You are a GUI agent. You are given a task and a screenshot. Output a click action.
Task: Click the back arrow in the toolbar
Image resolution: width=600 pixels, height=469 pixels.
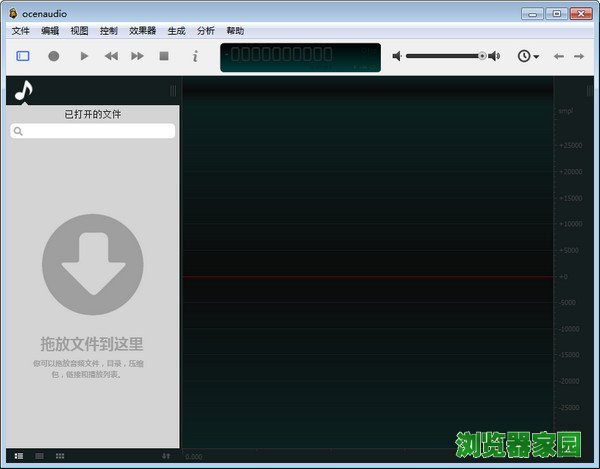click(559, 57)
